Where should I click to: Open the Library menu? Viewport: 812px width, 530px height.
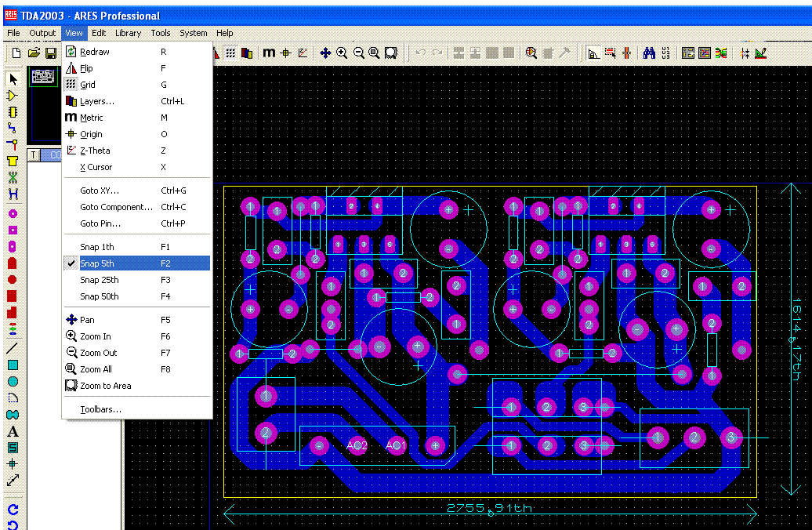point(128,33)
